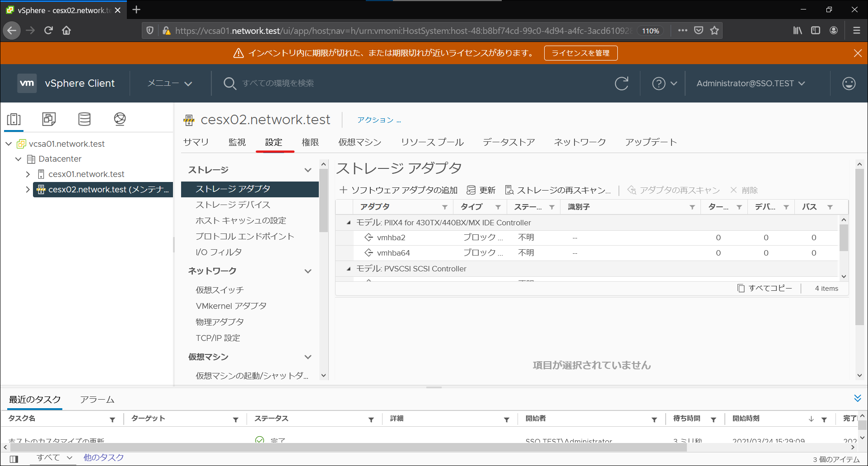
Task: Collapse vcsa01.network.test tree node
Action: (9, 144)
